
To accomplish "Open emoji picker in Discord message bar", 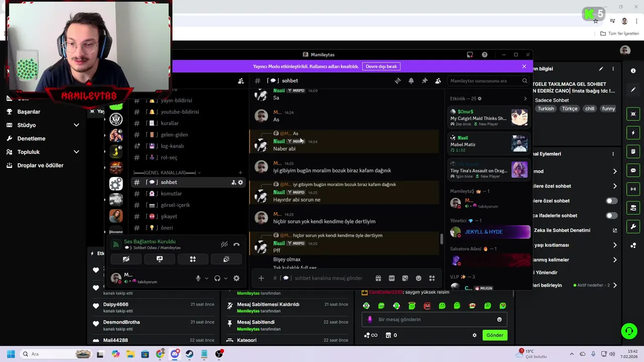I will (418, 278).
